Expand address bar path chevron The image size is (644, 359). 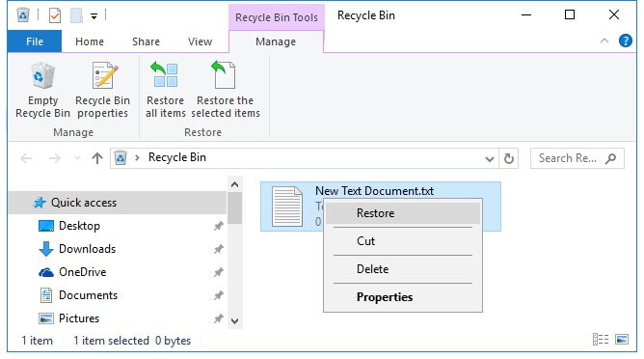137,158
